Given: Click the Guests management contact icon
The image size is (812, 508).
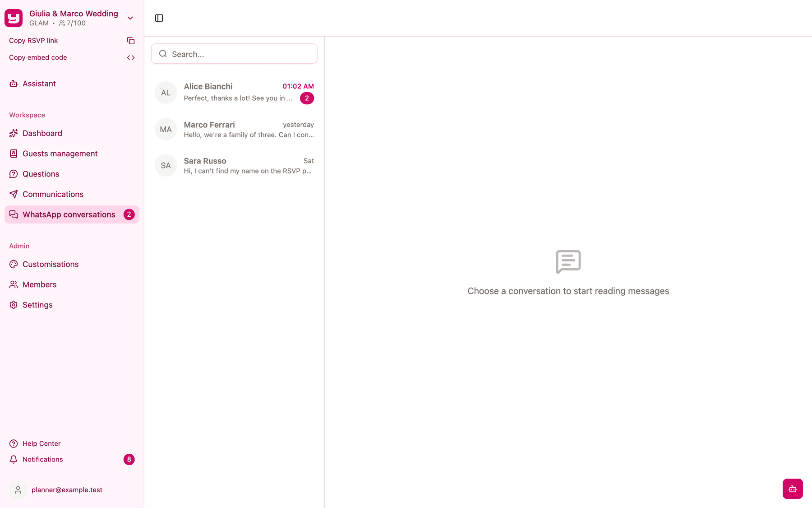Looking at the screenshot, I should pos(14,154).
